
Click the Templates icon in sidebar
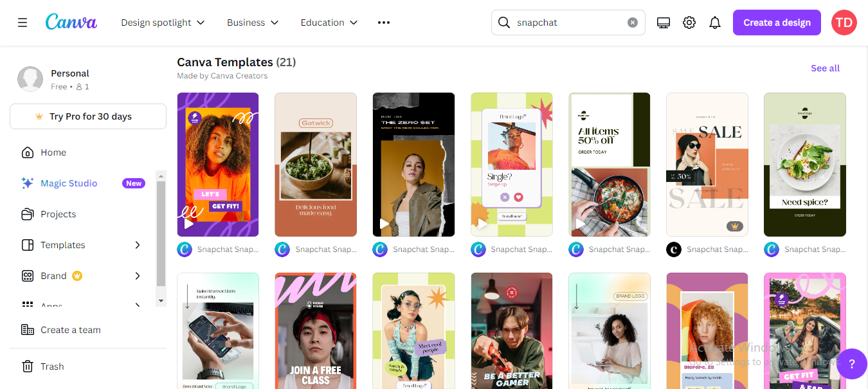click(x=28, y=245)
